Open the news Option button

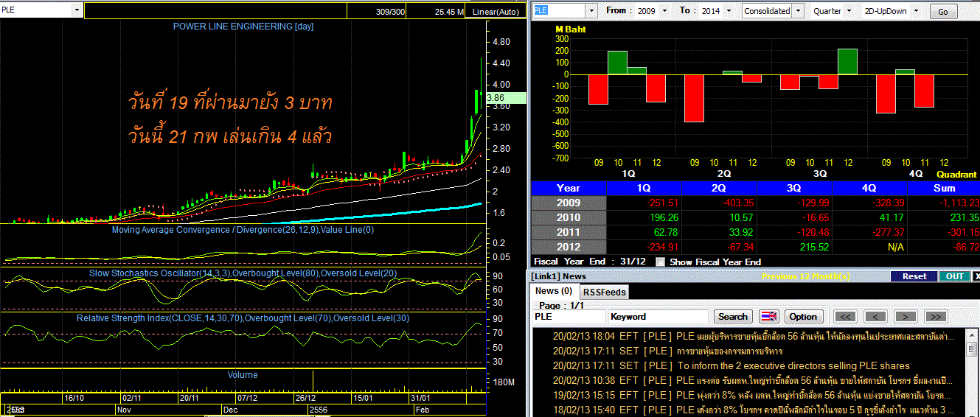803,316
